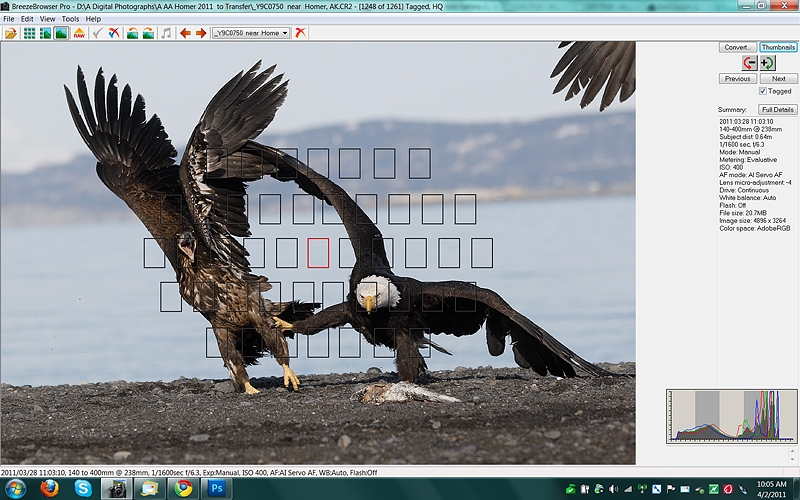This screenshot has width=800, height=500.
Task: Open folder icon in BreezeBrowser toolbar
Action: click(10, 33)
